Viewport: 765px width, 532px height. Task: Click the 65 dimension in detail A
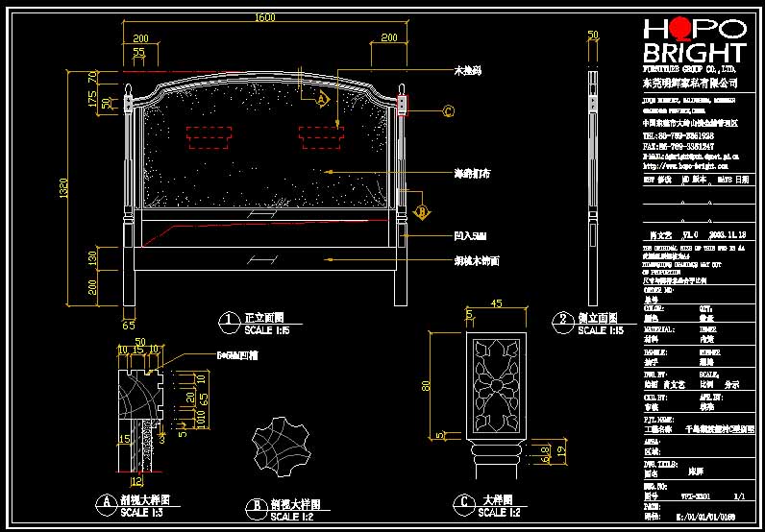pyautogui.click(x=205, y=399)
